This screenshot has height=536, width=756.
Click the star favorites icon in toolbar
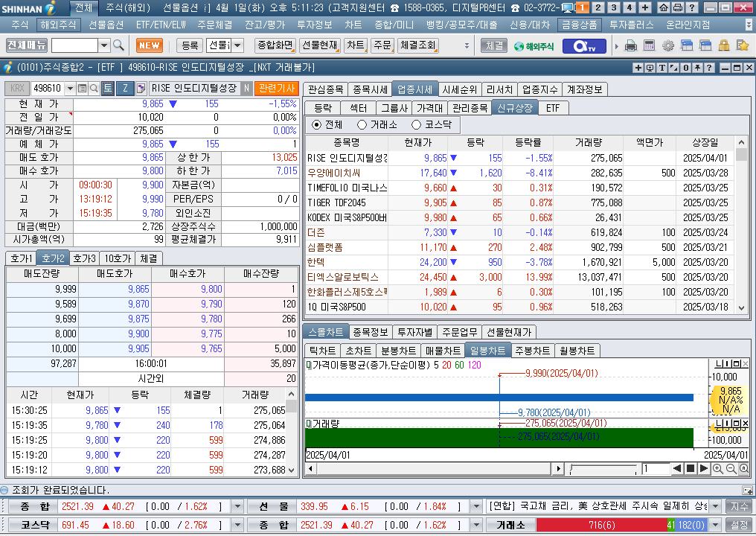point(743,46)
